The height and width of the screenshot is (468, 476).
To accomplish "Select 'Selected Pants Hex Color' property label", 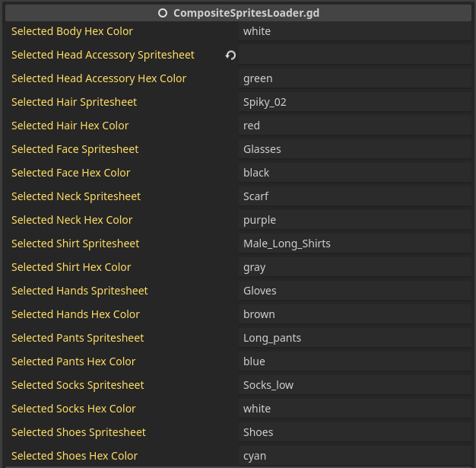I will (x=74, y=361).
